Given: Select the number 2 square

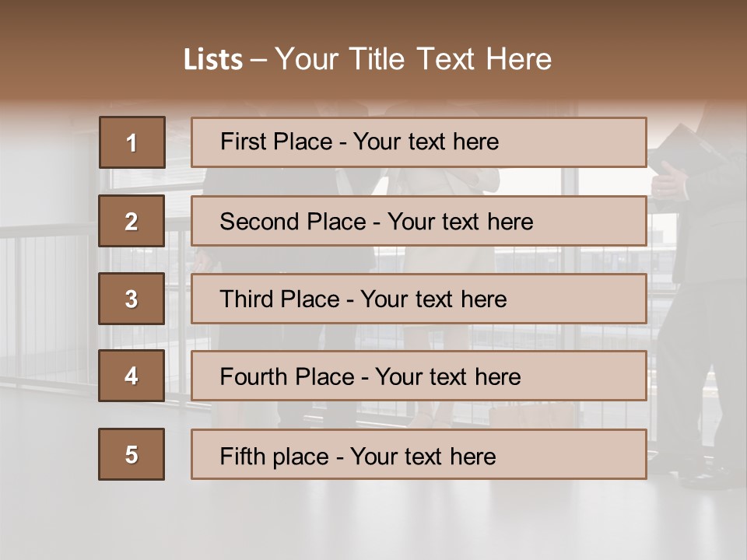Looking at the screenshot, I should (132, 221).
